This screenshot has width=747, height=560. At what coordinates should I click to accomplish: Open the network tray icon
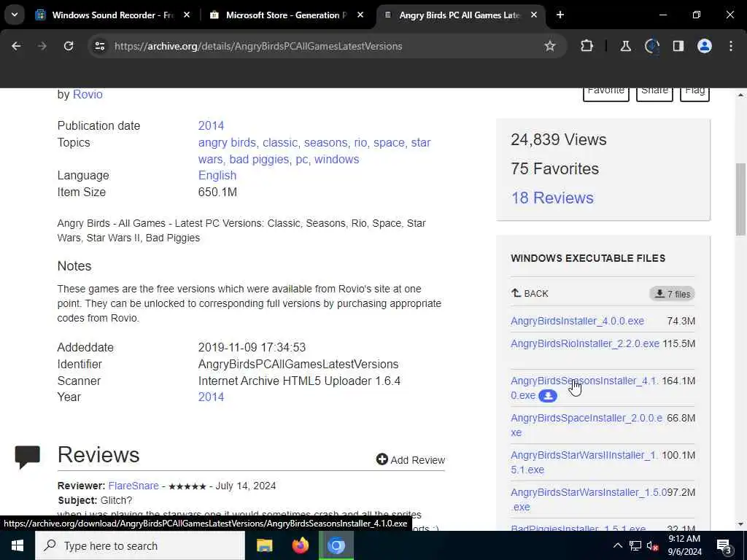click(635, 545)
